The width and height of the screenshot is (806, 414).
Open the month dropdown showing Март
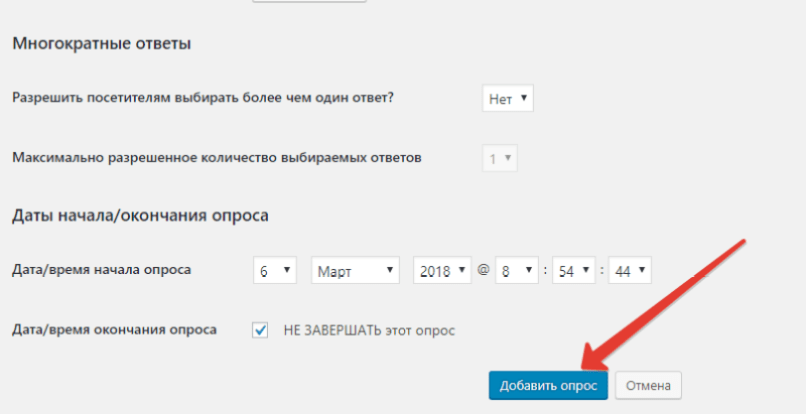pyautogui.click(x=355, y=270)
